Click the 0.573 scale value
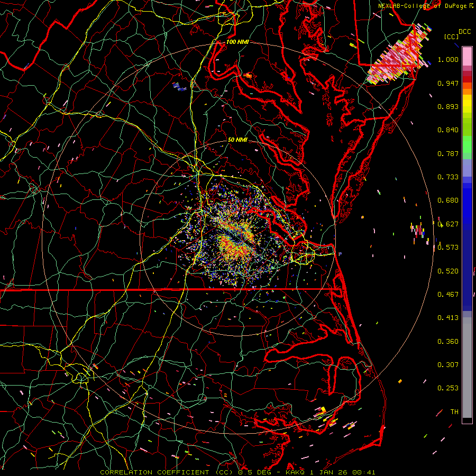Viewport: 476px width, 476px height. [x=448, y=248]
